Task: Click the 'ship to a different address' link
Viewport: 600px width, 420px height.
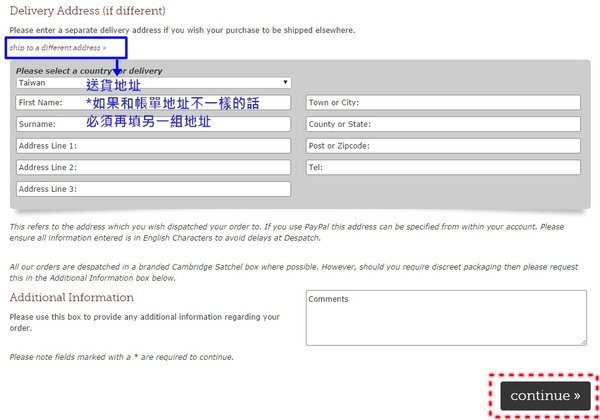Action: pos(58,48)
